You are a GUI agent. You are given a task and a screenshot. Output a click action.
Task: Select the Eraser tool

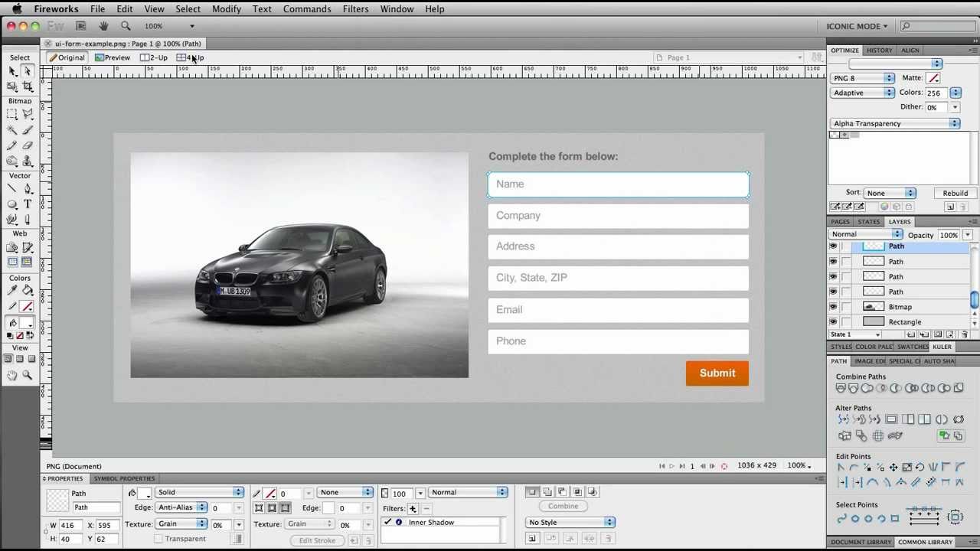[x=28, y=145]
